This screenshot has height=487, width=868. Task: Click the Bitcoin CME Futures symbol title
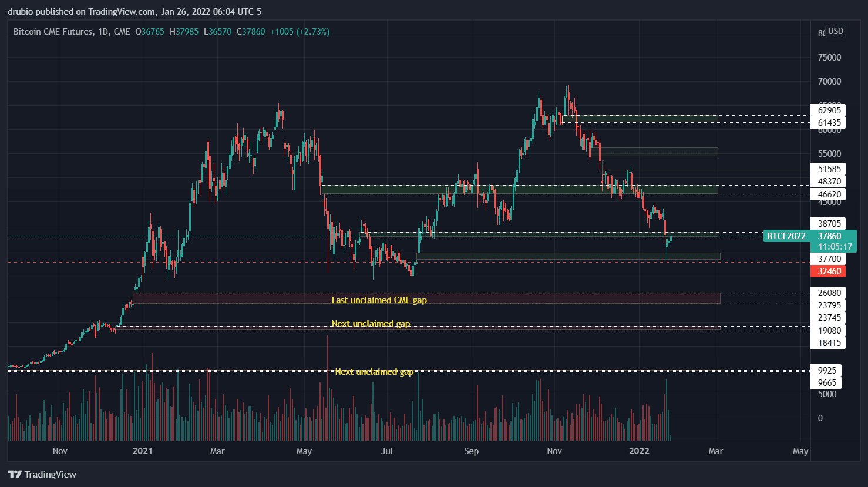point(53,32)
